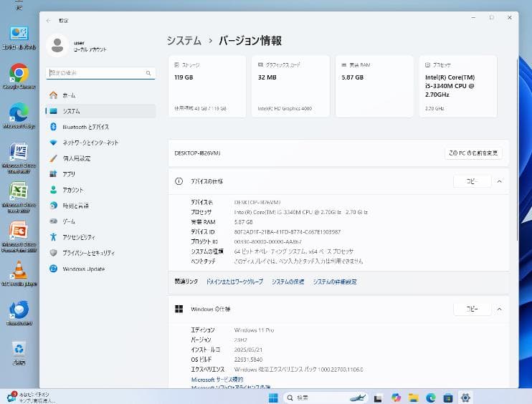
Task: Click the アカウント person icon
Action: click(53, 190)
